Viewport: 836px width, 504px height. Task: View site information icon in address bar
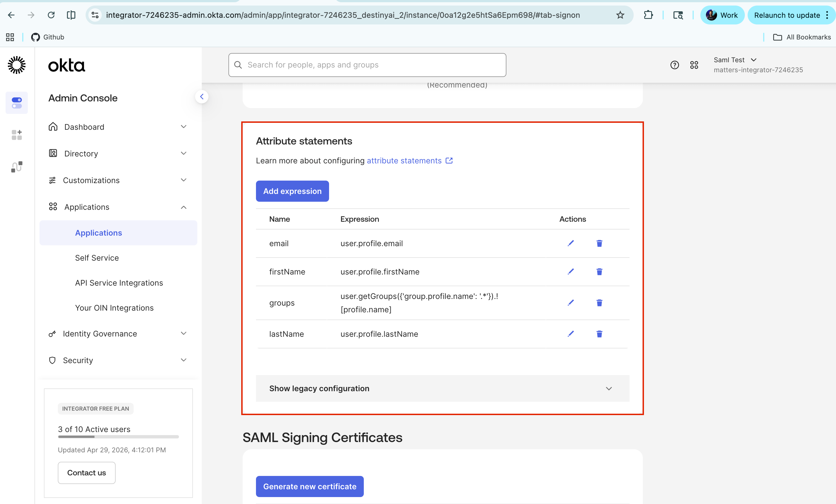95,15
